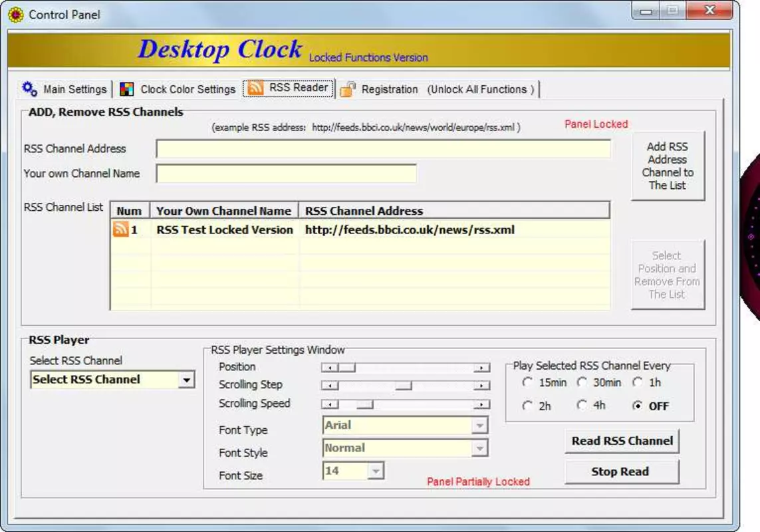
Task: Click the Scrolling Step left arrow
Action: [x=330, y=386]
